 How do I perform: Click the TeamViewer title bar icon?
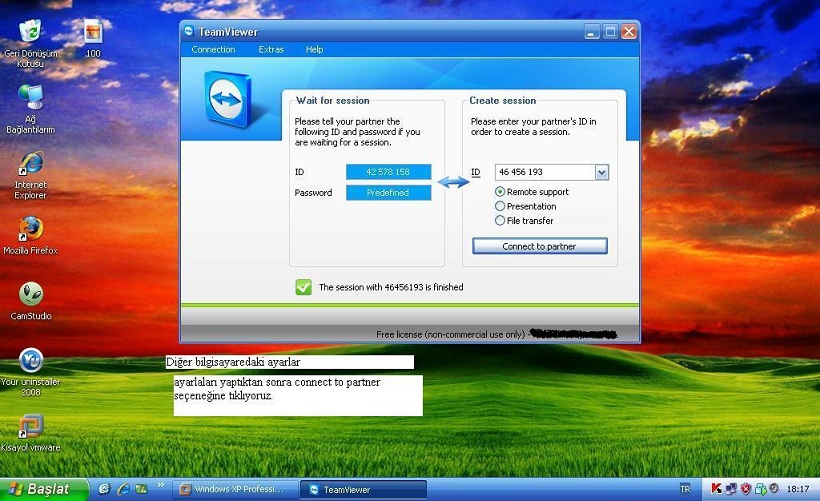pos(189,31)
